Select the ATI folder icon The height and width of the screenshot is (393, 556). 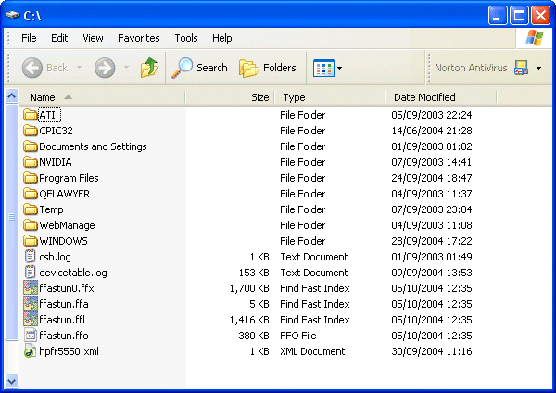[x=30, y=115]
